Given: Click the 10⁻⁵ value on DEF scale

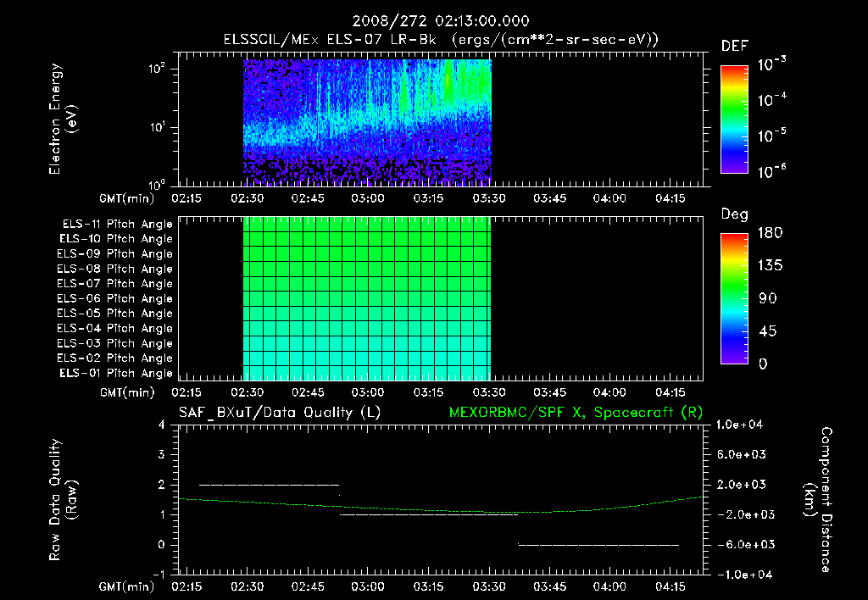Looking at the screenshot, I should (771, 135).
